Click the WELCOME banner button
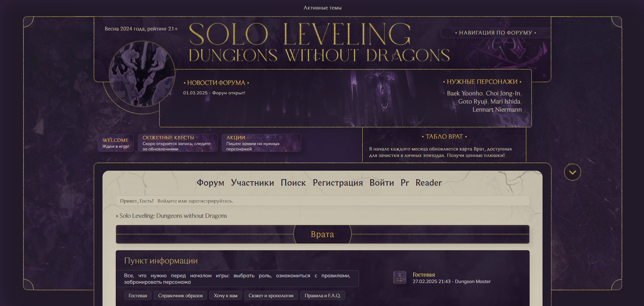Image resolution: width=644 pixels, height=306 pixels. [116, 143]
